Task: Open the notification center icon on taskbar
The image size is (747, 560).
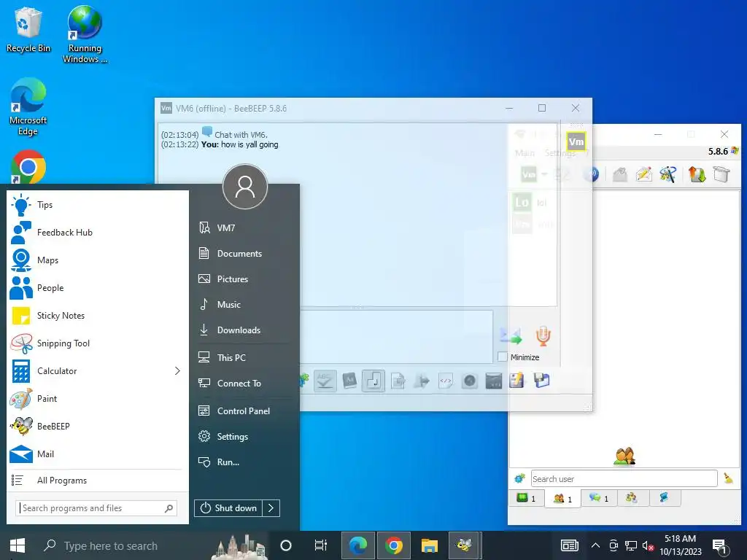Action: (x=720, y=545)
